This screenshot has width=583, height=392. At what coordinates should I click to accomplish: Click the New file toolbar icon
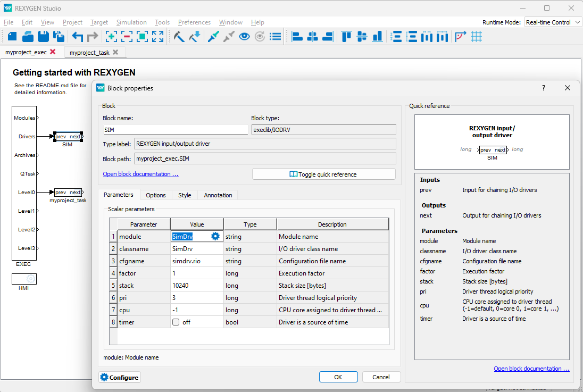coord(12,37)
